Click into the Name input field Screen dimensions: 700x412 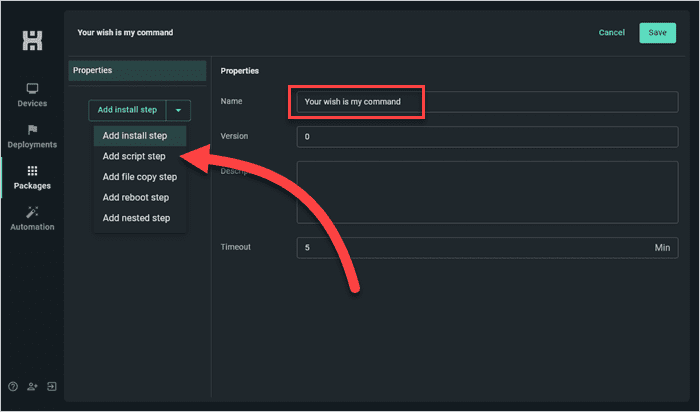488,102
